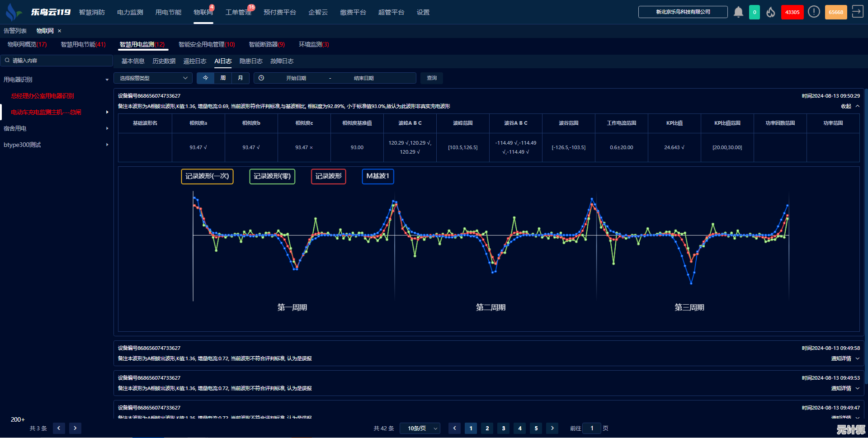Switch to 智能断路器(9) tab
The image size is (868, 438).
pos(267,44)
